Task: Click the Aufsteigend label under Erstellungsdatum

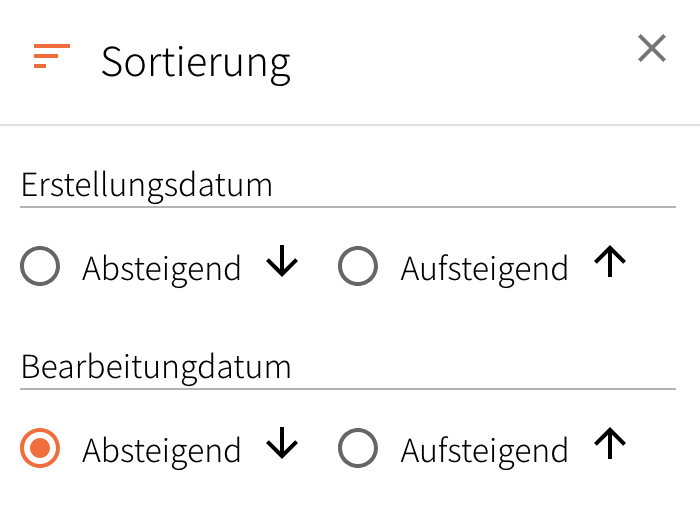Action: click(484, 269)
